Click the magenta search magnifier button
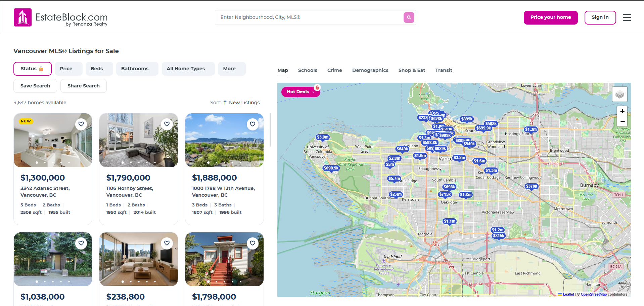The image size is (644, 306). (409, 17)
